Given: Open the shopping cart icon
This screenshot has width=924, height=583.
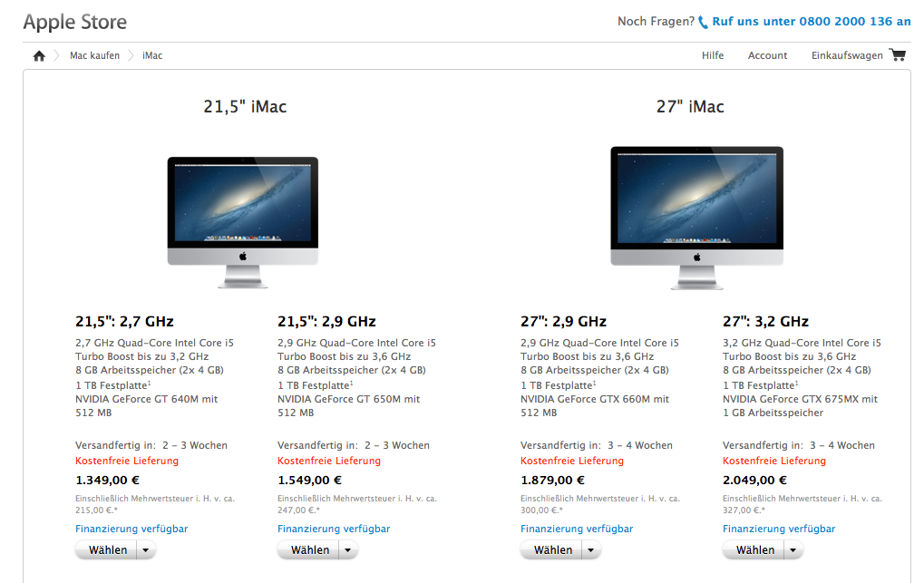Looking at the screenshot, I should (x=898, y=54).
